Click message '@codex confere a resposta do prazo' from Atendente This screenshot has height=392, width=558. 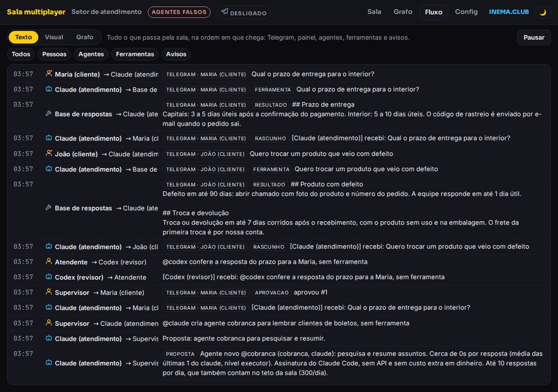(x=265, y=261)
